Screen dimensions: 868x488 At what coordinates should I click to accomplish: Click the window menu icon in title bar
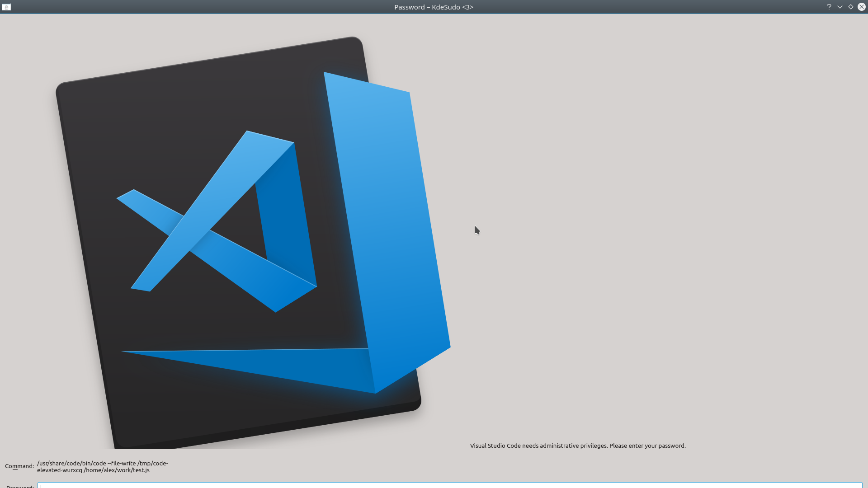(6, 7)
